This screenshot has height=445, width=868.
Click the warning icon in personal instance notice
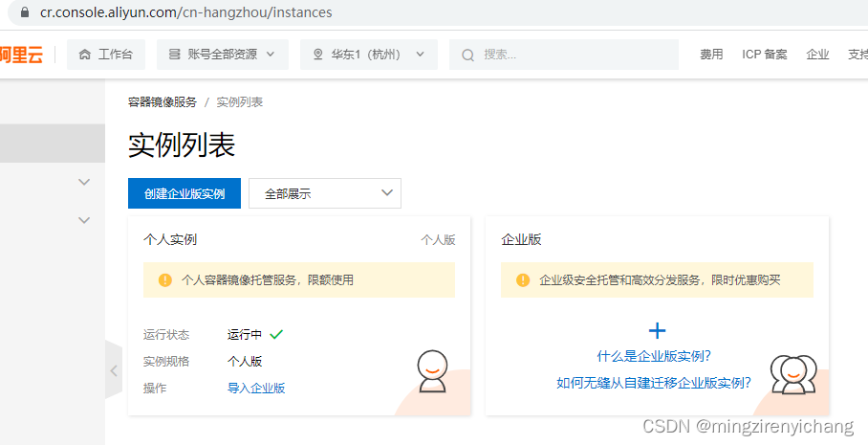coord(165,279)
